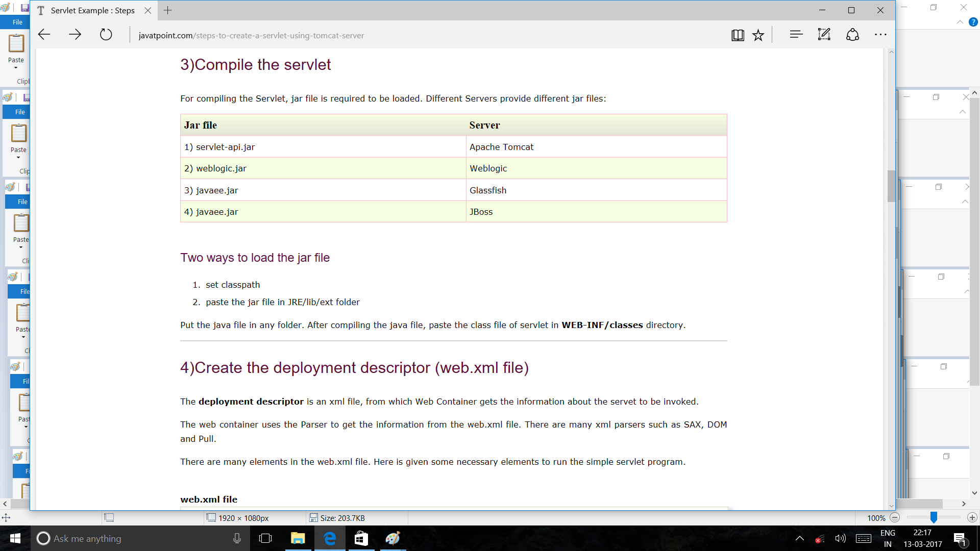
Task: Open Reading view book icon
Action: pos(738,35)
